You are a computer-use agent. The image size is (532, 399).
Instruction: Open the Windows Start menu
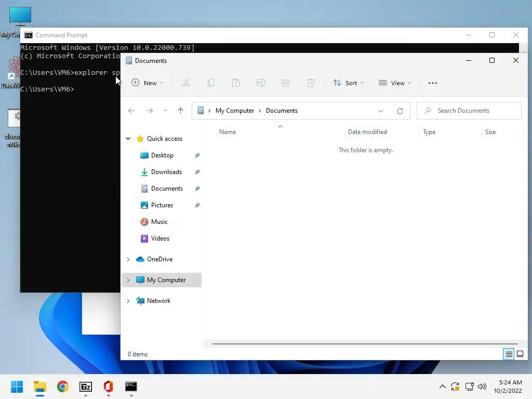point(17,387)
